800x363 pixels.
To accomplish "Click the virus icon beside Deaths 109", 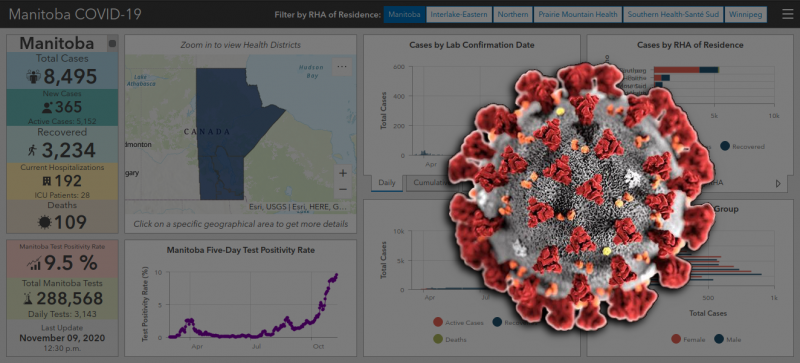I will click(x=45, y=222).
